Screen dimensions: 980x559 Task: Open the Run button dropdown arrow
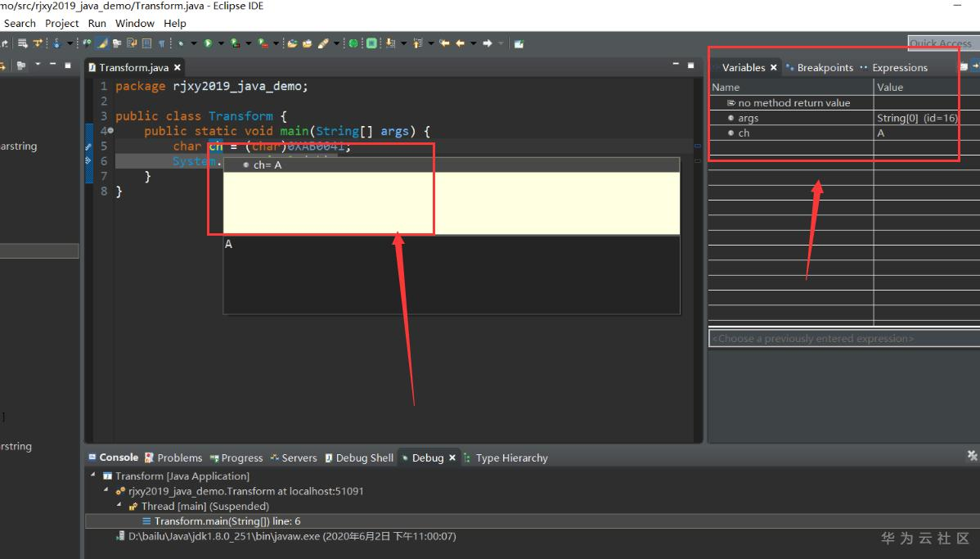(x=221, y=43)
